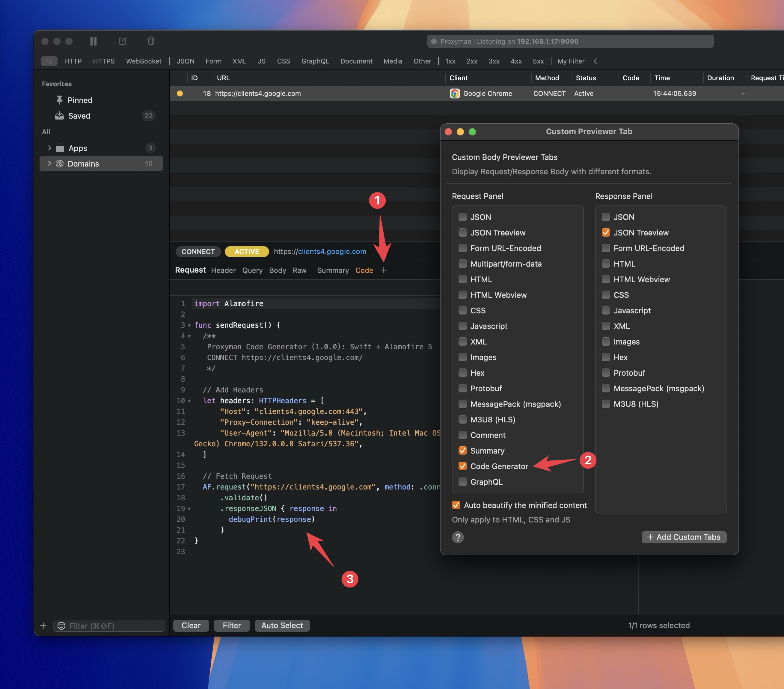Expand the Domains tree item
Screen dimensions: 784x689
(49, 163)
